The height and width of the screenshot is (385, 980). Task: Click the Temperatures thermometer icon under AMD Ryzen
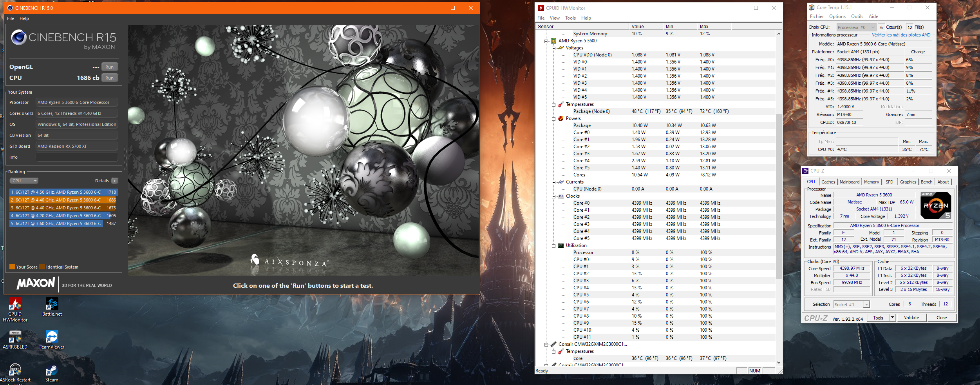click(561, 104)
